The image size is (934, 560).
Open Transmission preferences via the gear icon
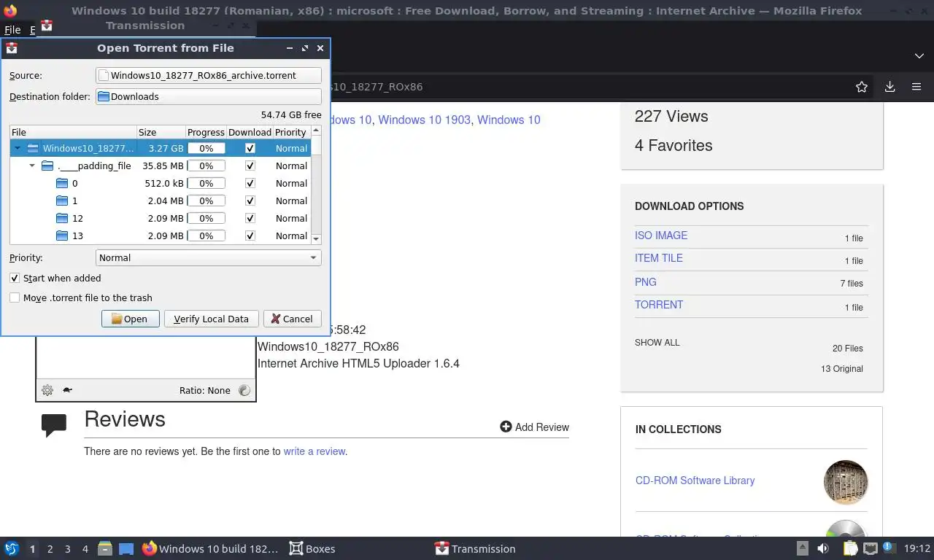pyautogui.click(x=47, y=390)
